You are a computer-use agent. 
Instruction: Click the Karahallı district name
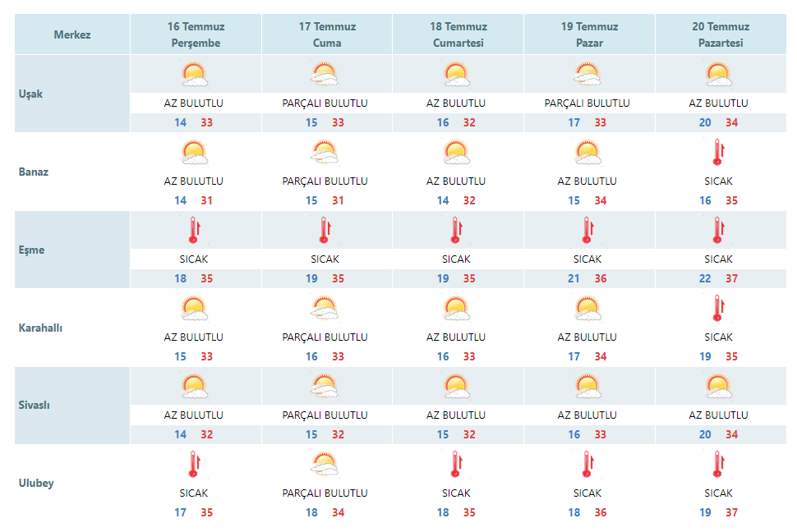tap(40, 328)
